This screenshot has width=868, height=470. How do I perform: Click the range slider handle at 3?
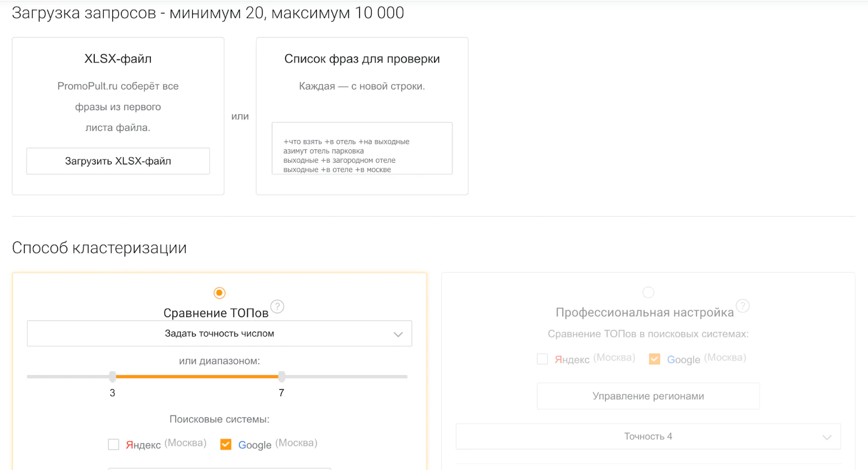112,377
